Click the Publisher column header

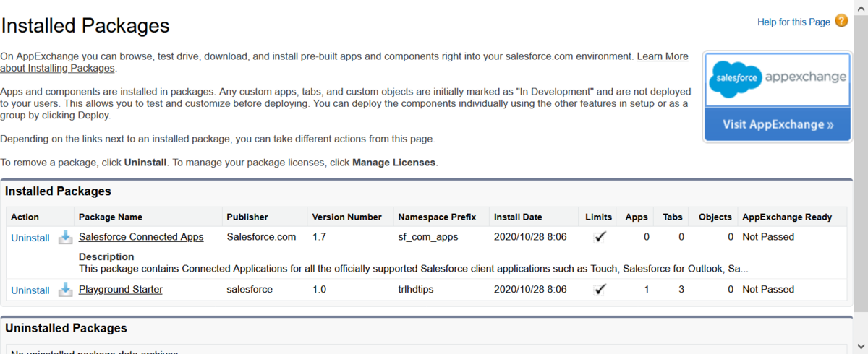247,217
